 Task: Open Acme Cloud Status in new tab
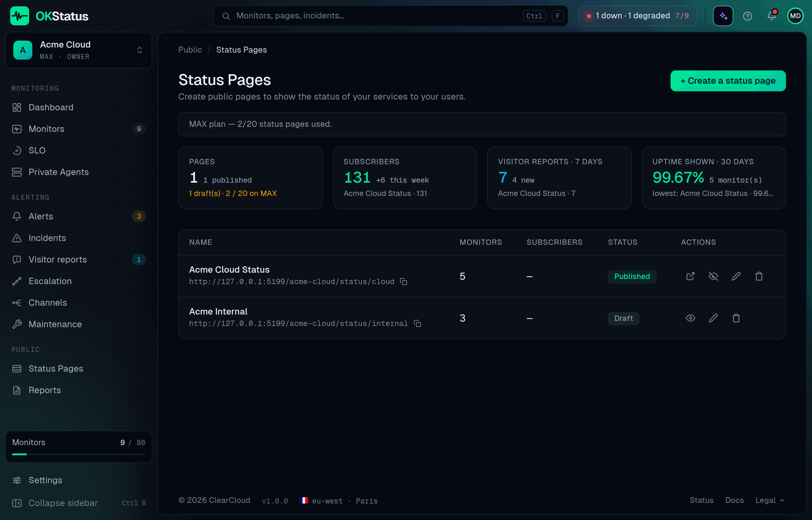691,276
